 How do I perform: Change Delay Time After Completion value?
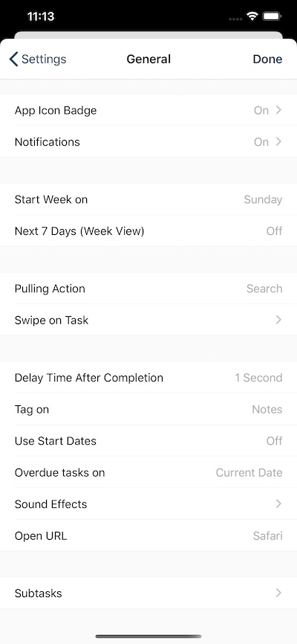point(258,378)
